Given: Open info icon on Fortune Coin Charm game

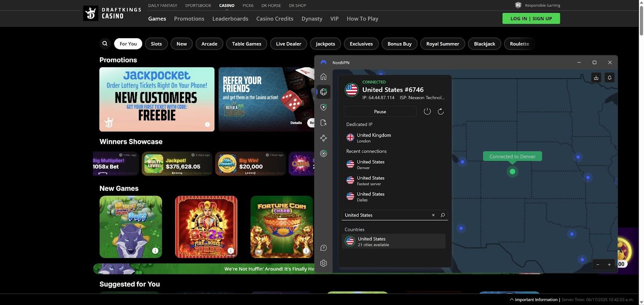Looking at the screenshot, I should point(306,251).
